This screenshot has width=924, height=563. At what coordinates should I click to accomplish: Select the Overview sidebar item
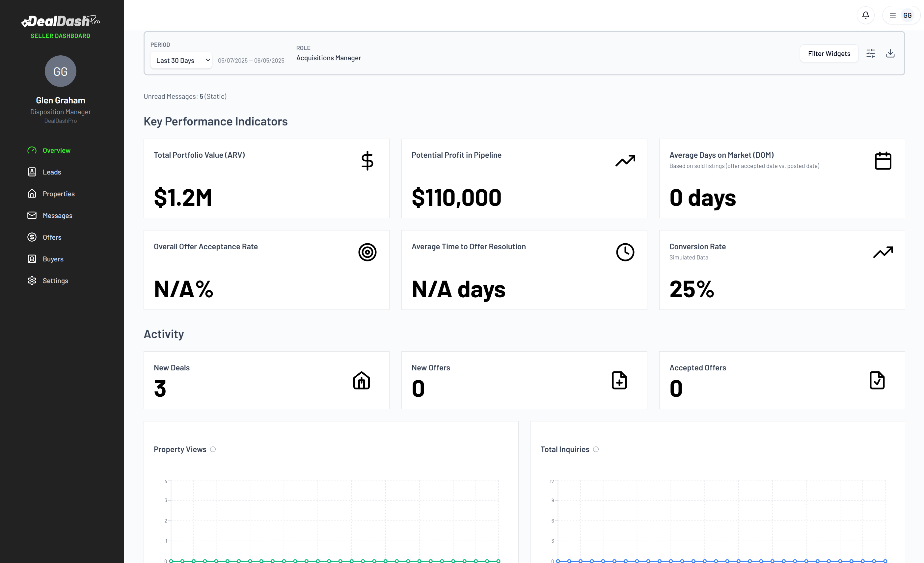point(56,150)
